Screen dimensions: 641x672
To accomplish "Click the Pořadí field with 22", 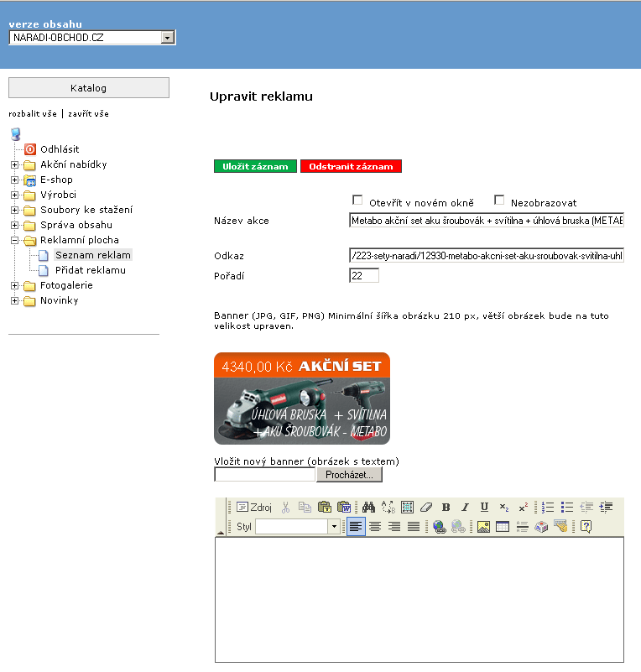I will pyautogui.click(x=364, y=275).
